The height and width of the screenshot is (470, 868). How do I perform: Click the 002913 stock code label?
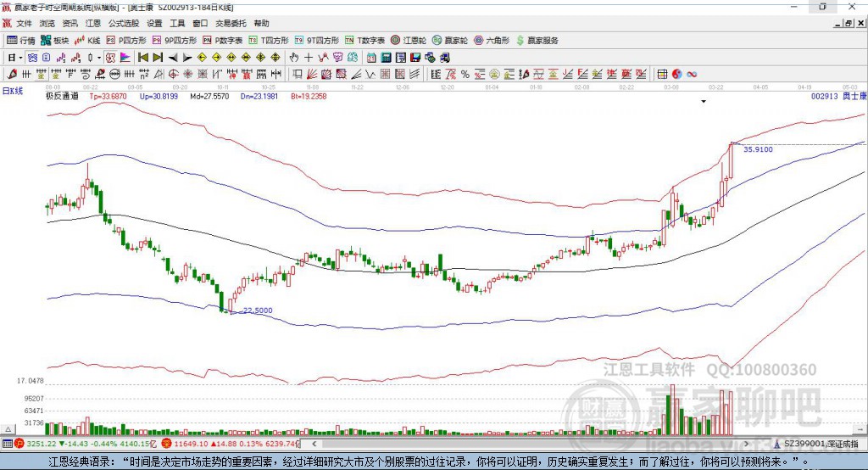point(824,96)
